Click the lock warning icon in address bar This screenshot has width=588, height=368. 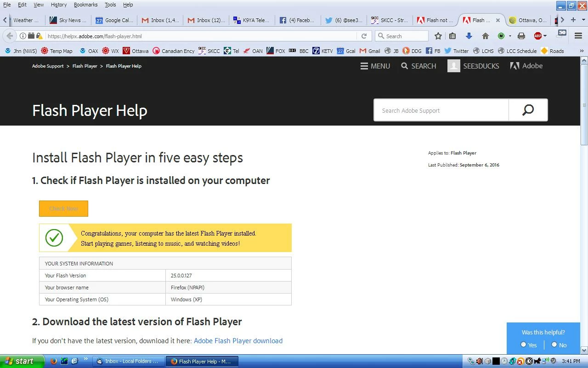coord(40,36)
